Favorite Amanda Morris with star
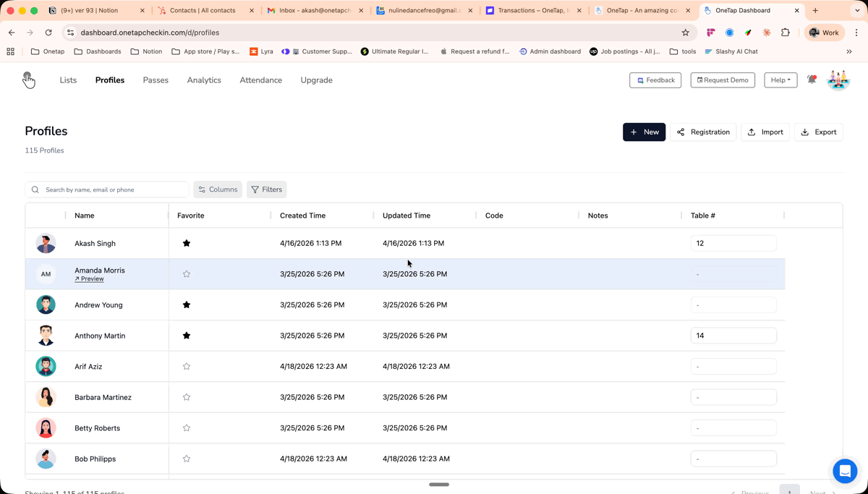This screenshot has height=494, width=868. (x=187, y=274)
